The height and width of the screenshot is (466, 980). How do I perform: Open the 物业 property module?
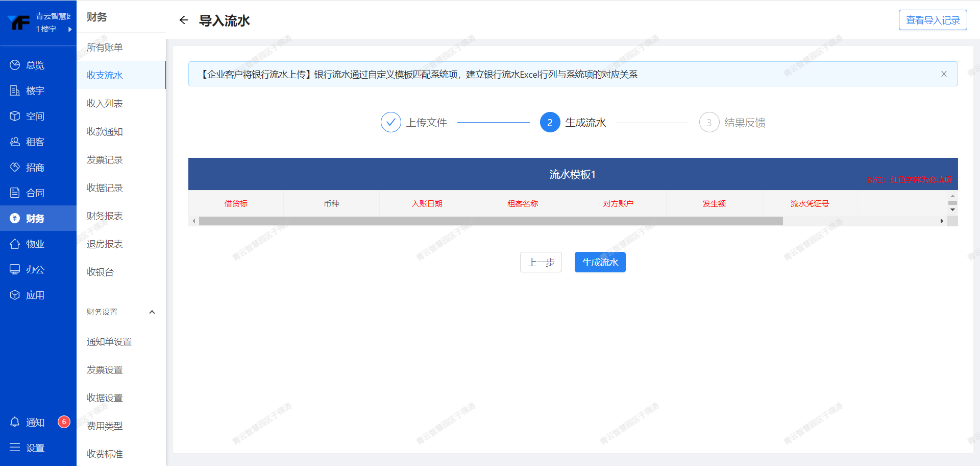(x=35, y=244)
